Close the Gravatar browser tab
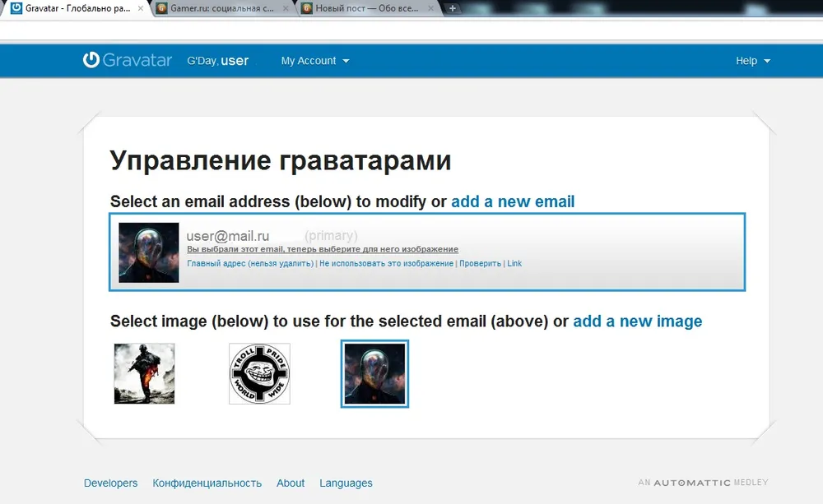Image resolution: width=823 pixels, height=504 pixels. click(140, 8)
